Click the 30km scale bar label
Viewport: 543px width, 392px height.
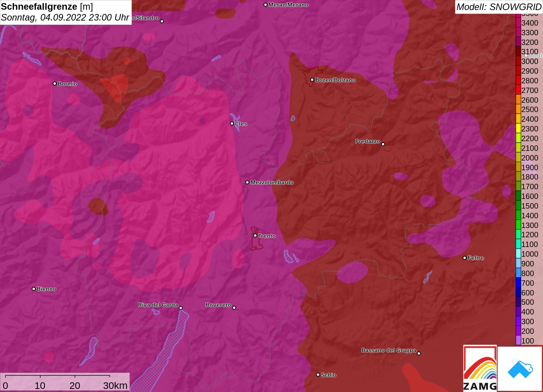(115, 385)
